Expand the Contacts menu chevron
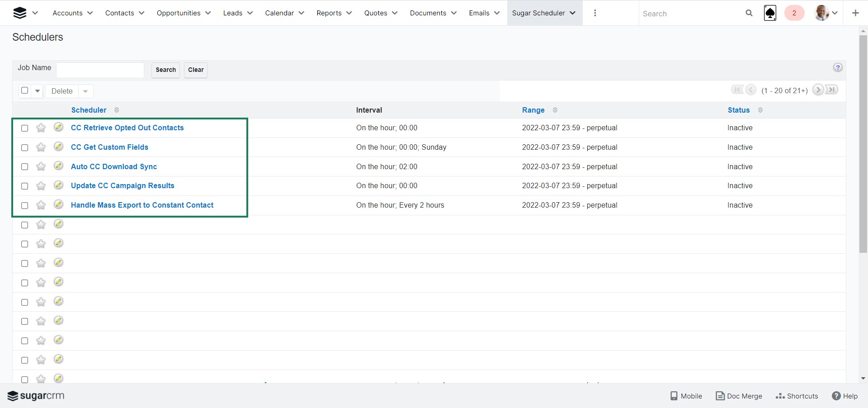The image size is (868, 408). coord(142,13)
